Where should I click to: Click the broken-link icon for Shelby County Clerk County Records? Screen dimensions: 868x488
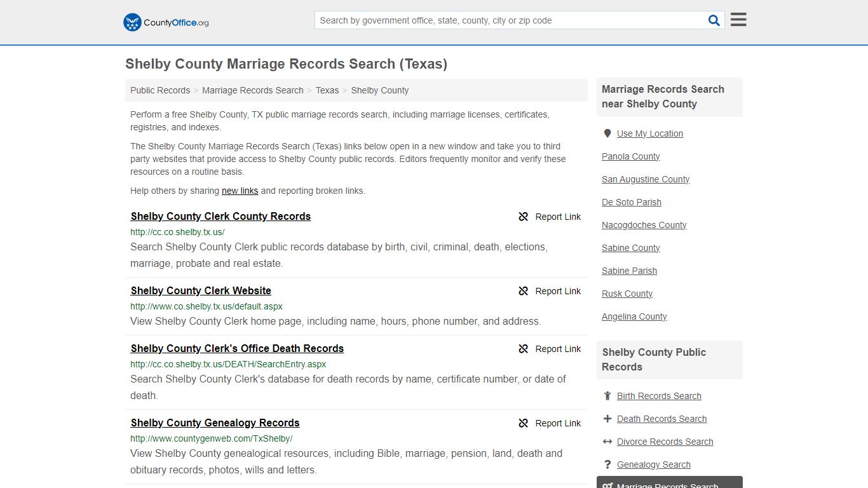pyautogui.click(x=524, y=217)
